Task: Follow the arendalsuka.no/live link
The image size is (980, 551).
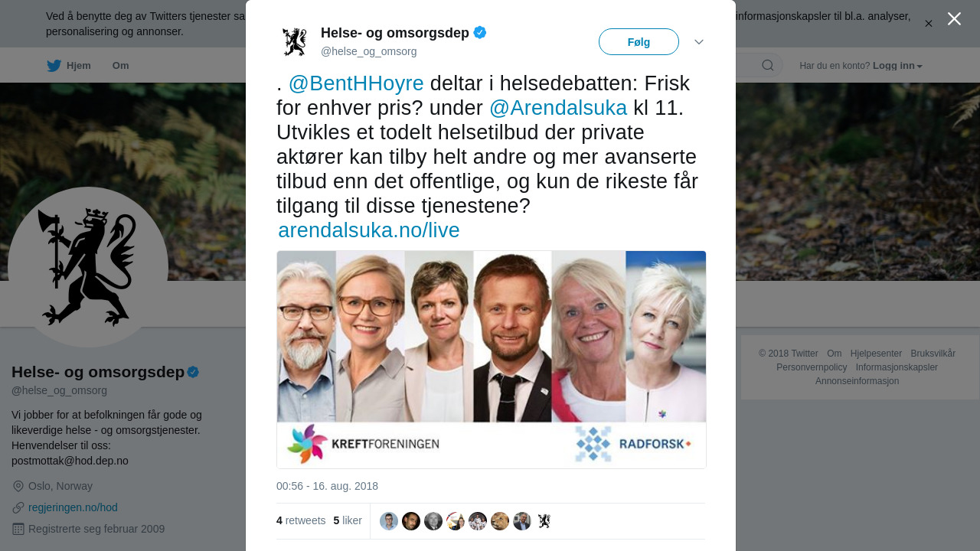Action: (369, 230)
